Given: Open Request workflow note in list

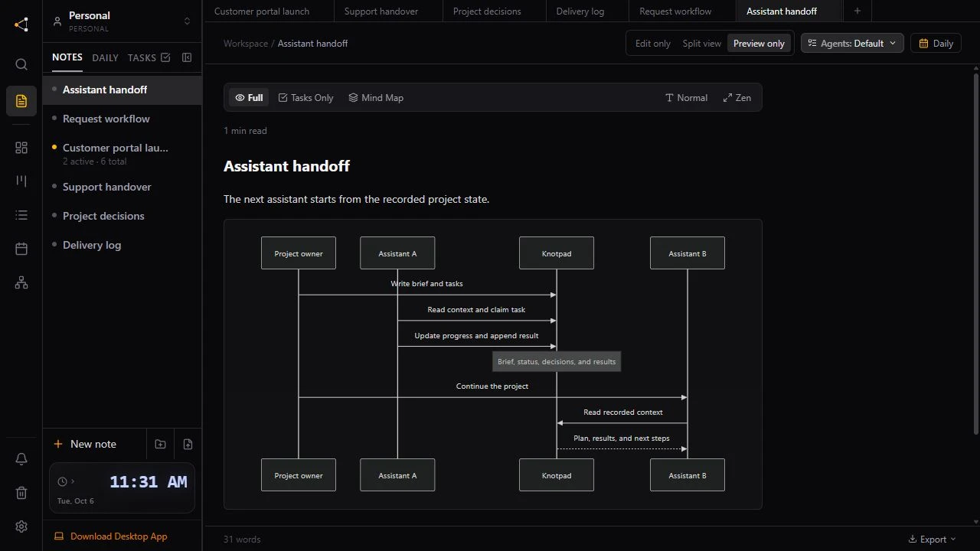Looking at the screenshot, I should [x=122, y=119].
